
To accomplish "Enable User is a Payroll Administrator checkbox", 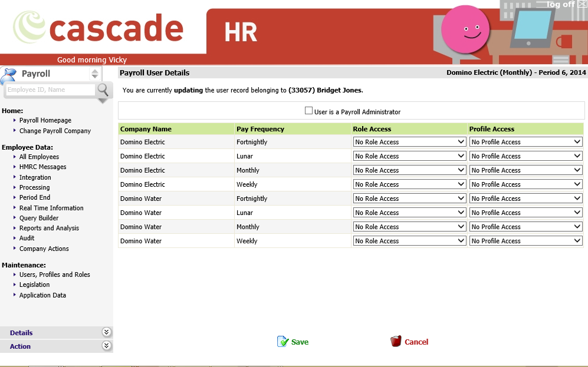I will click(x=308, y=111).
